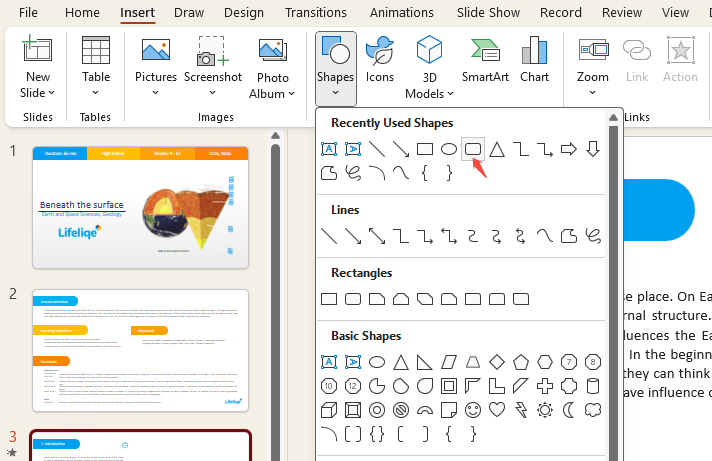712x461 pixels.
Task: Click the Action button in Links group
Action: [680, 59]
